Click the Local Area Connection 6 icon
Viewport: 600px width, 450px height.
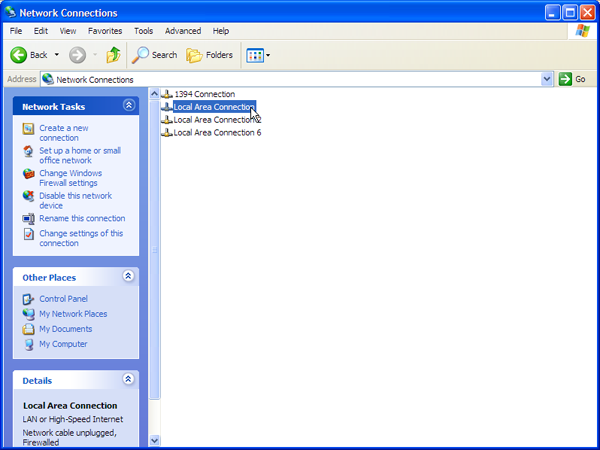(x=167, y=132)
